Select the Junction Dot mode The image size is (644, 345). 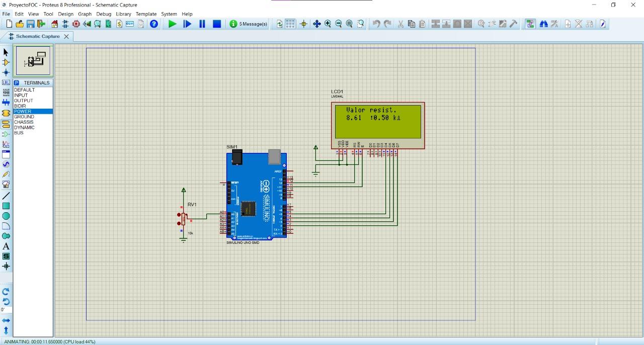pos(6,72)
